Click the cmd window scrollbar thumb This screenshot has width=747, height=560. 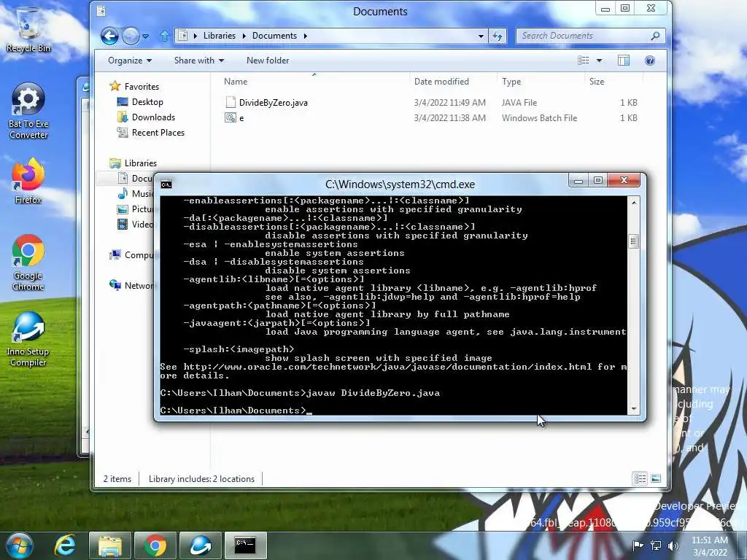634,241
